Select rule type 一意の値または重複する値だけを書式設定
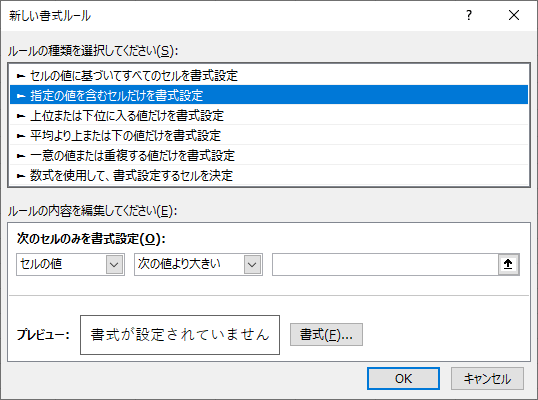Viewport: 538px width, 400px height. 269,155
